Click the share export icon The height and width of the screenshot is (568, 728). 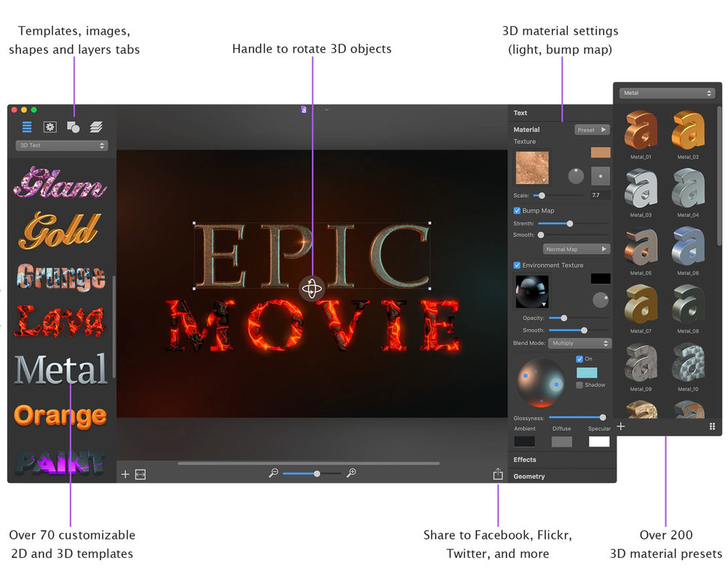pyautogui.click(x=498, y=474)
